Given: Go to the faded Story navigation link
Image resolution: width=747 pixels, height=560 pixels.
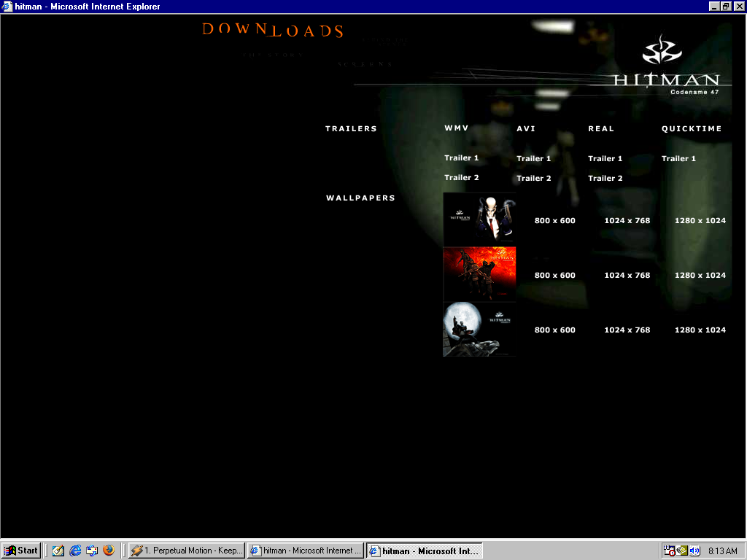Looking at the screenshot, I should coord(274,55).
